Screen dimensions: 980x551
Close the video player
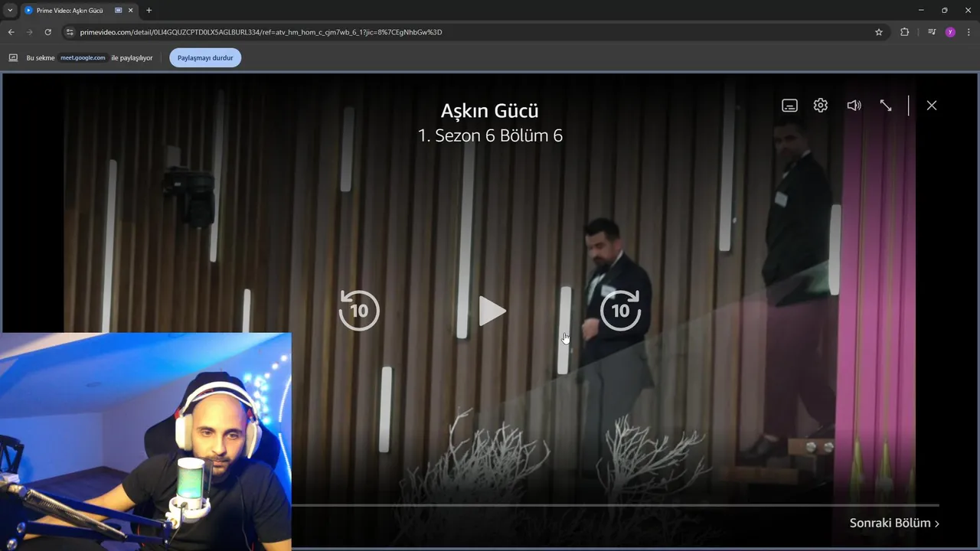932,106
